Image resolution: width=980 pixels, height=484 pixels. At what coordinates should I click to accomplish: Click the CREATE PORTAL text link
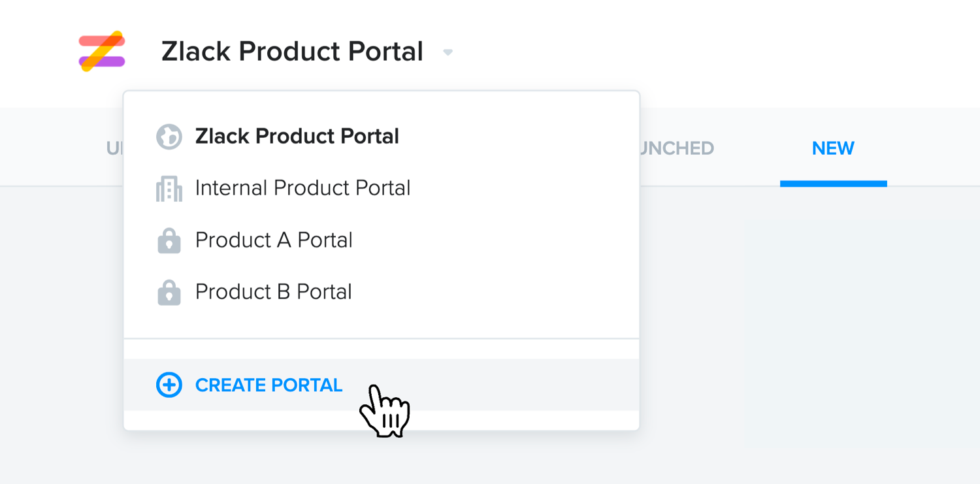click(269, 385)
